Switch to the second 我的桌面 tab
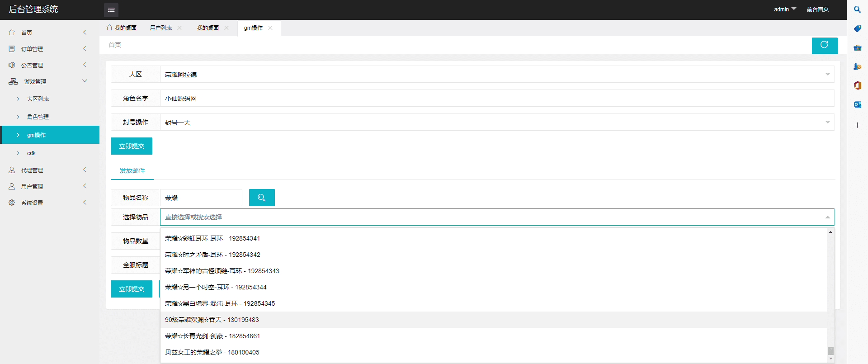The height and width of the screenshot is (364, 868). [x=208, y=28]
